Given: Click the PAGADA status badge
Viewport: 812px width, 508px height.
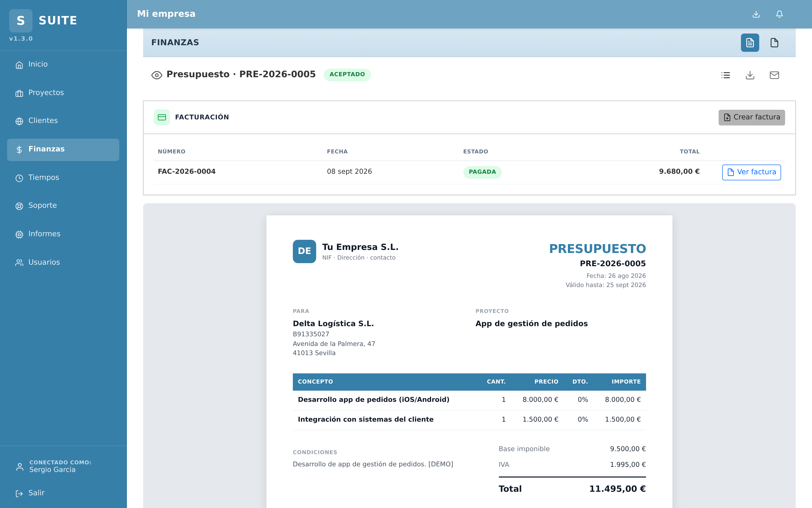Looking at the screenshot, I should point(482,172).
